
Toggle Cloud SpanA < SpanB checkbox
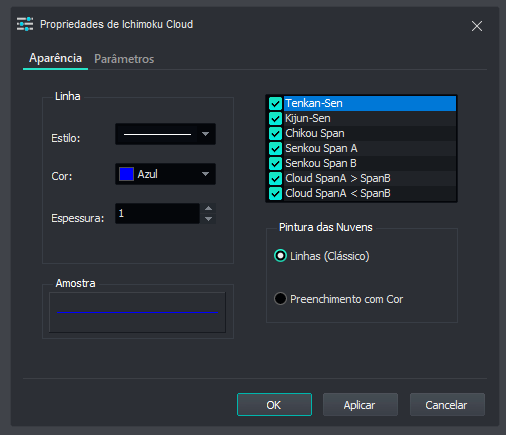[x=275, y=193]
